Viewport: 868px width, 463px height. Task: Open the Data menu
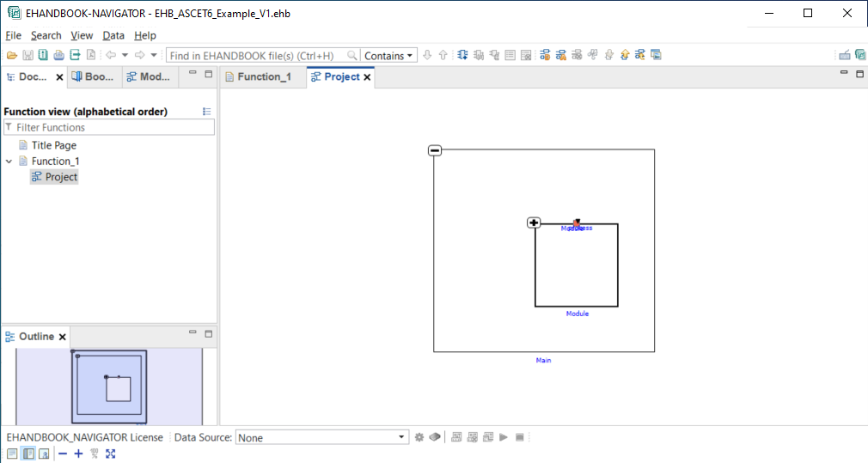tap(113, 35)
